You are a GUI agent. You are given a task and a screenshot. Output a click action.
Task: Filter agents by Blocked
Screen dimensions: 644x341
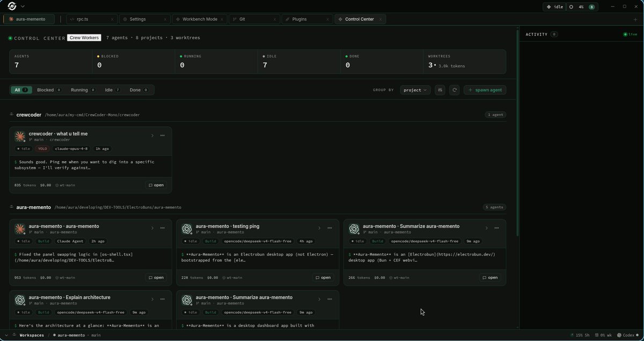pyautogui.click(x=49, y=90)
